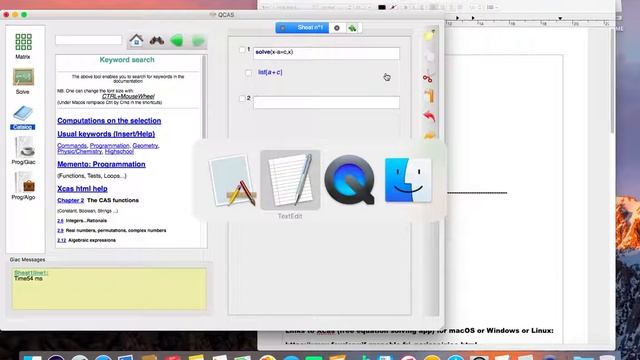Tick the checkbox for line 1
Screen dimensions: 640x360
pyautogui.click(x=242, y=50)
